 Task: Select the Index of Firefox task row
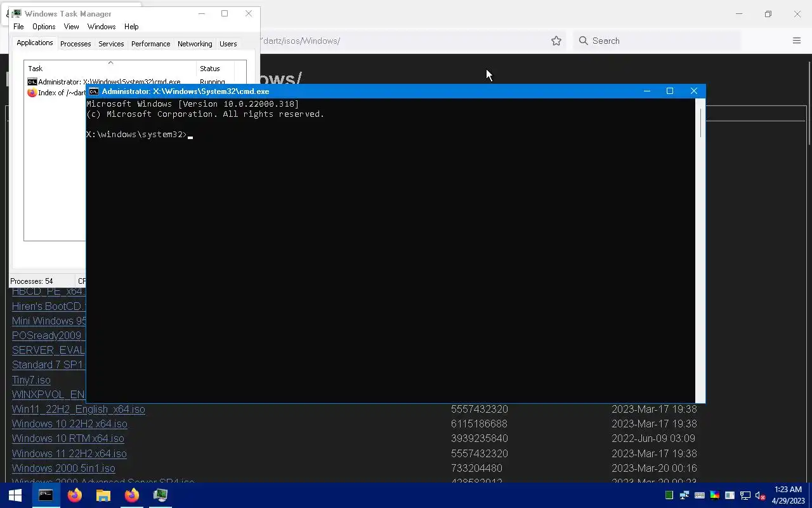coord(56,93)
